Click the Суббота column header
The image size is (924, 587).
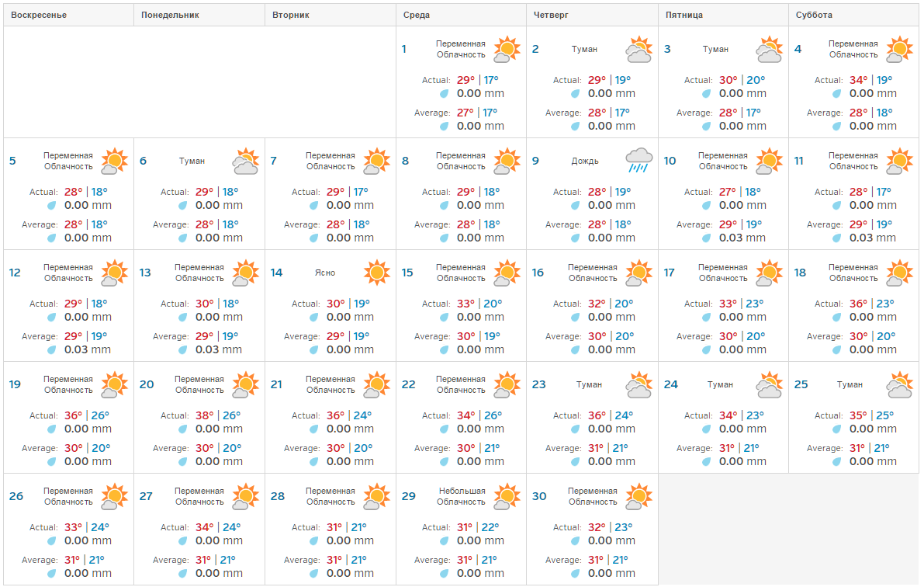coord(814,15)
